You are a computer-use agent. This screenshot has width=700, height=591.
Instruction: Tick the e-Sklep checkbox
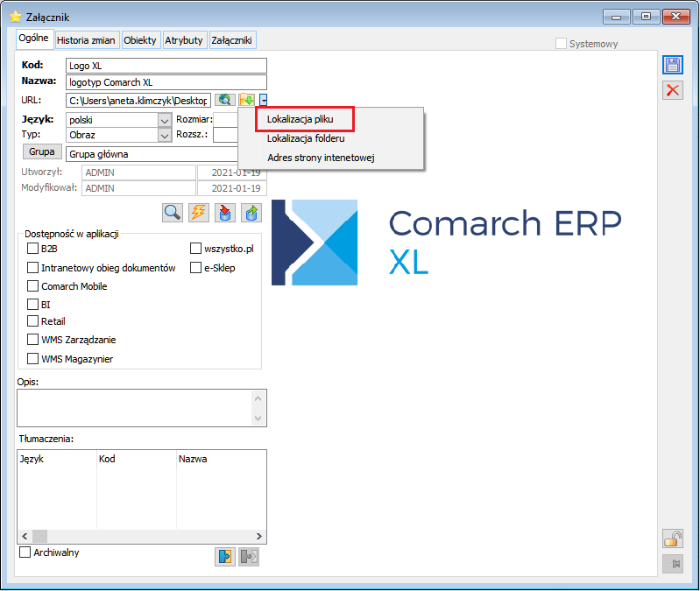click(x=195, y=267)
